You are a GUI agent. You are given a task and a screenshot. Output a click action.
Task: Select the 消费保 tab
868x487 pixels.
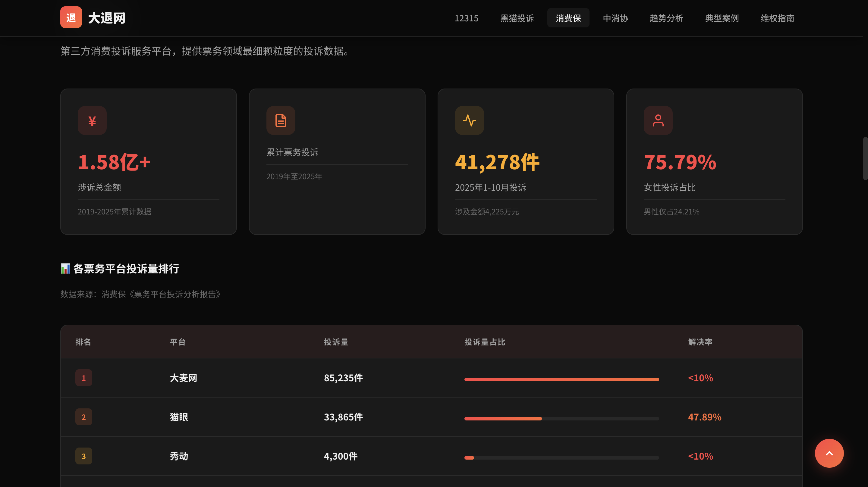(x=568, y=18)
